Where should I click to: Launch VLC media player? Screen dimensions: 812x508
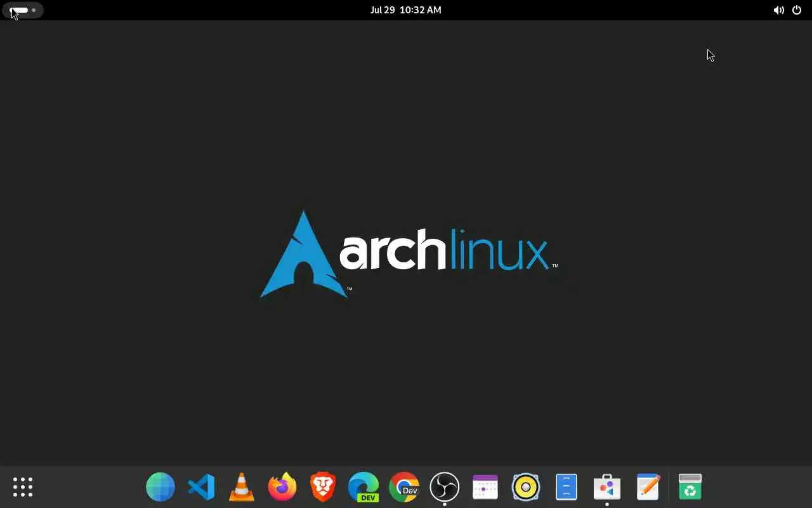[242, 487]
